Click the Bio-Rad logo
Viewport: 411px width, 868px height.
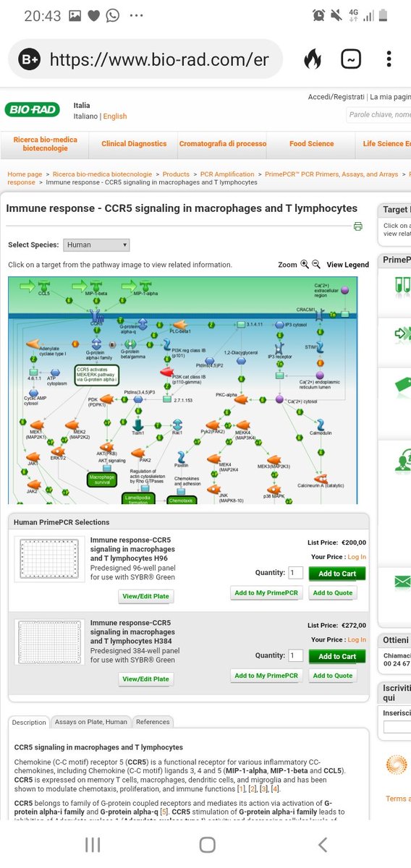(32, 110)
